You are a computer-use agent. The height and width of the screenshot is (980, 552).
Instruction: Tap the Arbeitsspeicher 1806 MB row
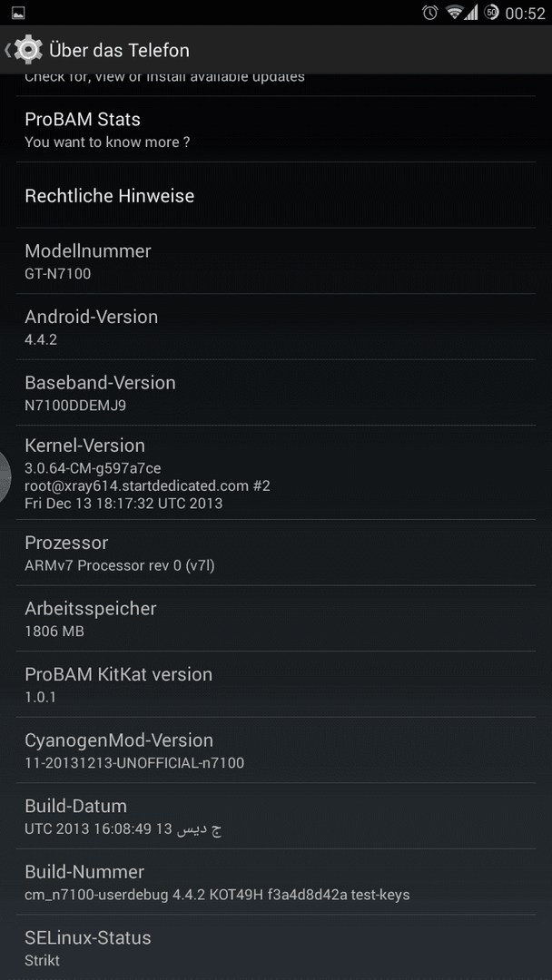[x=276, y=618]
